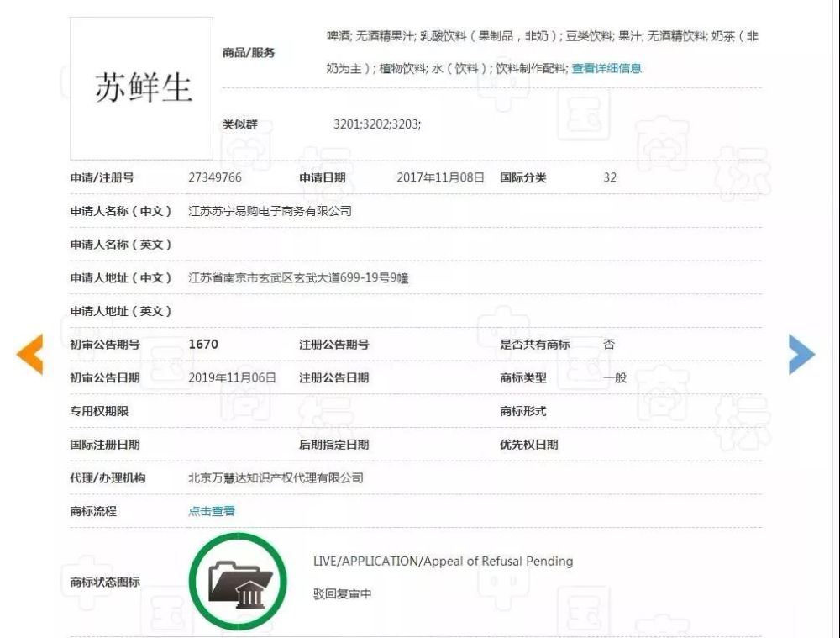Open the 苏鲜生 trademark image thumbnail
Screen dimensions: 840x638
(141, 88)
